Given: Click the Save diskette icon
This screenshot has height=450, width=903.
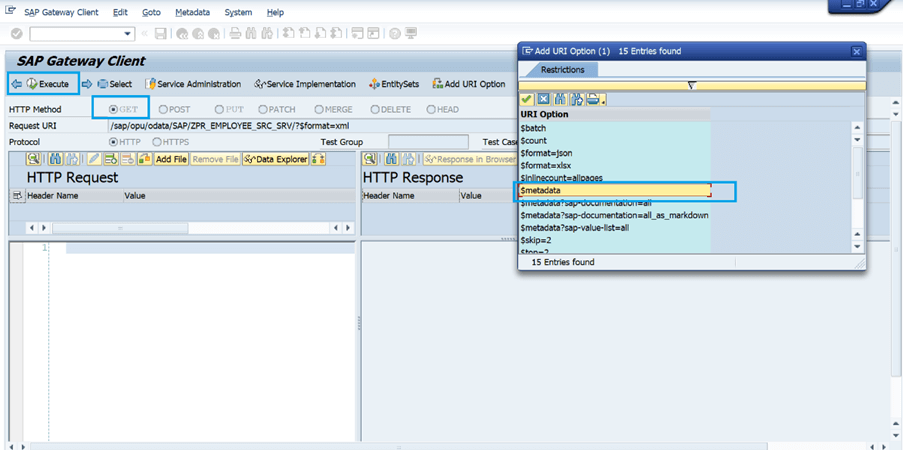Looking at the screenshot, I should click(x=161, y=34).
